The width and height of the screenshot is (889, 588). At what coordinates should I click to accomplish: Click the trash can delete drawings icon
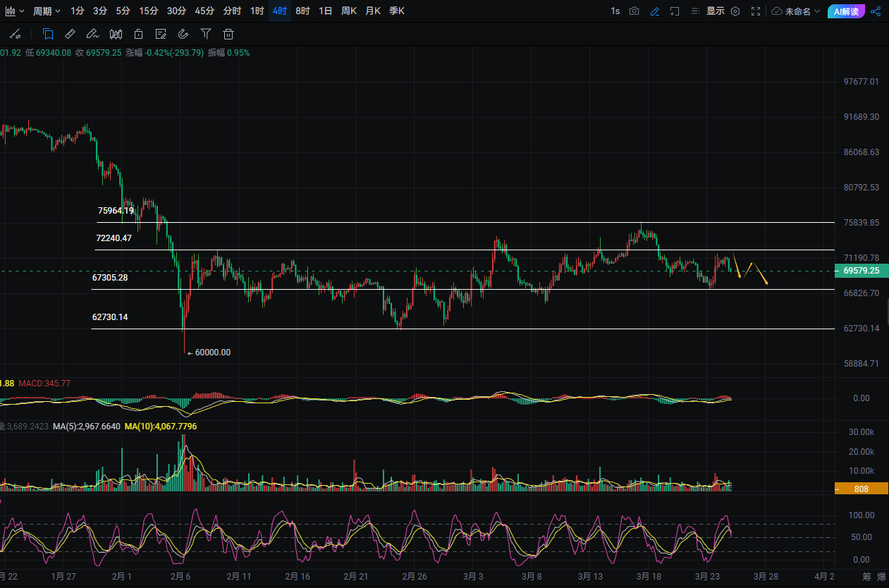tap(228, 34)
